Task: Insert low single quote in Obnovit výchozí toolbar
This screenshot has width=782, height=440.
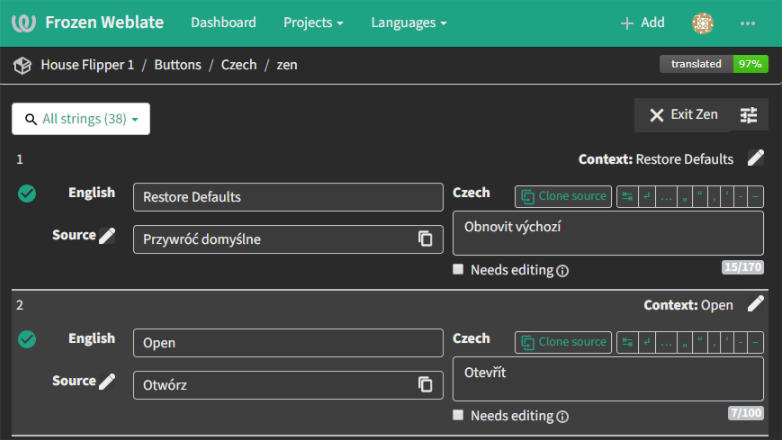Action: pos(714,197)
